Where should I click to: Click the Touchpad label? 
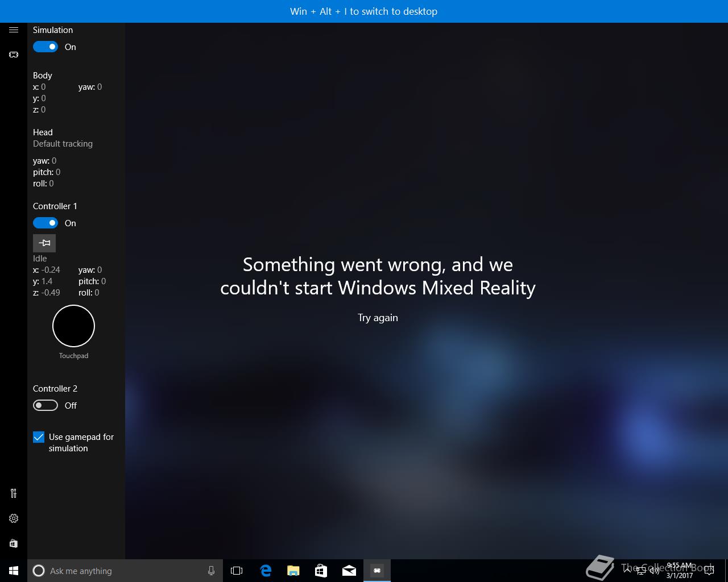(x=73, y=356)
